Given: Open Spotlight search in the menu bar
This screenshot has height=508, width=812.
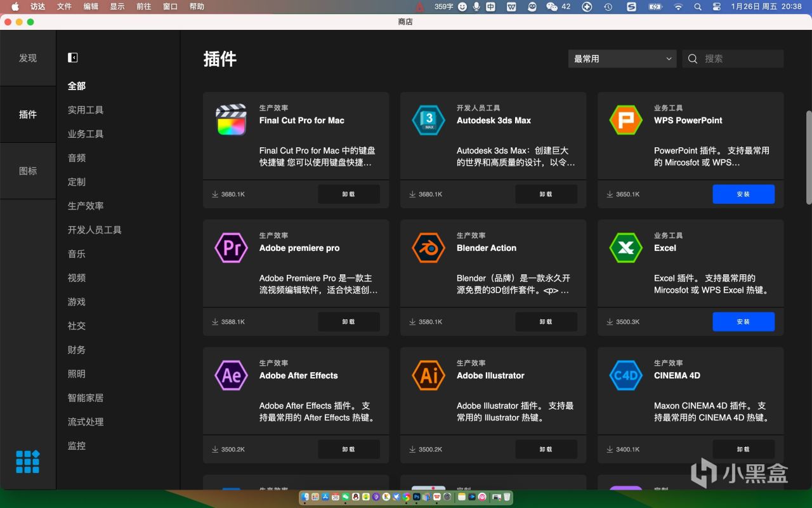Looking at the screenshot, I should [x=698, y=6].
